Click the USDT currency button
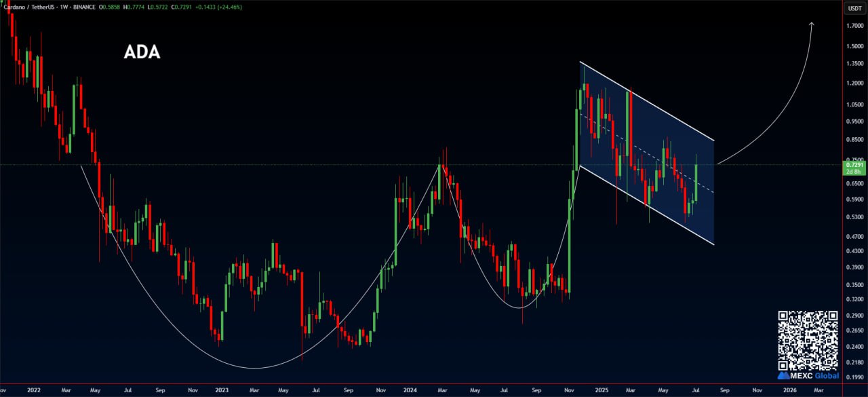The width and height of the screenshot is (868, 397). [x=853, y=8]
